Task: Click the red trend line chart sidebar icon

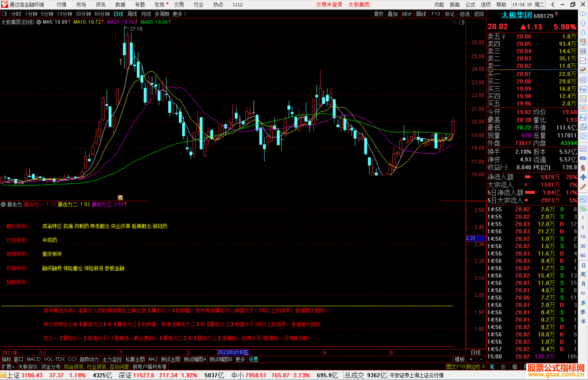Action: click(583, 61)
